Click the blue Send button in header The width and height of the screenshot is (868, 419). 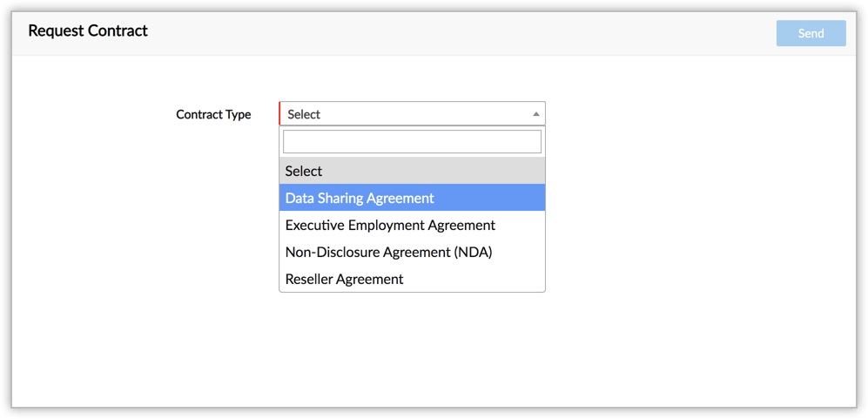pos(811,33)
